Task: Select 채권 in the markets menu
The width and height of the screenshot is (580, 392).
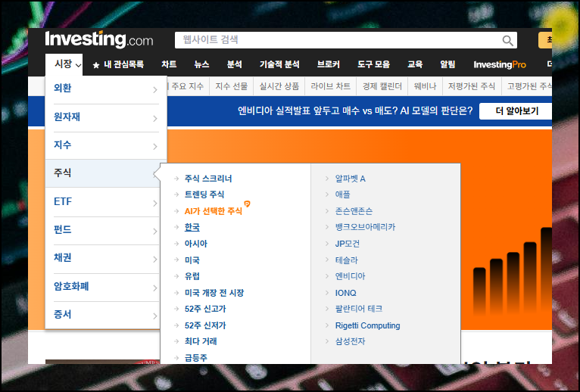Action: [x=63, y=257]
